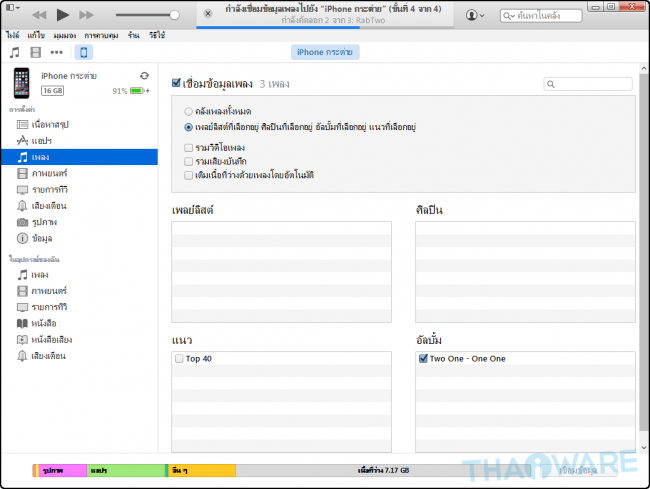Open the วิธีใช้ menu
650x489 pixels.
click(157, 35)
